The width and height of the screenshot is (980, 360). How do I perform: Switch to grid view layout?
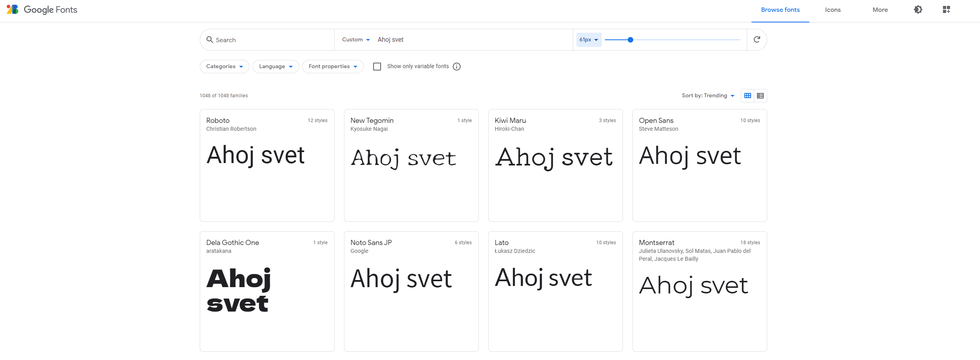748,96
